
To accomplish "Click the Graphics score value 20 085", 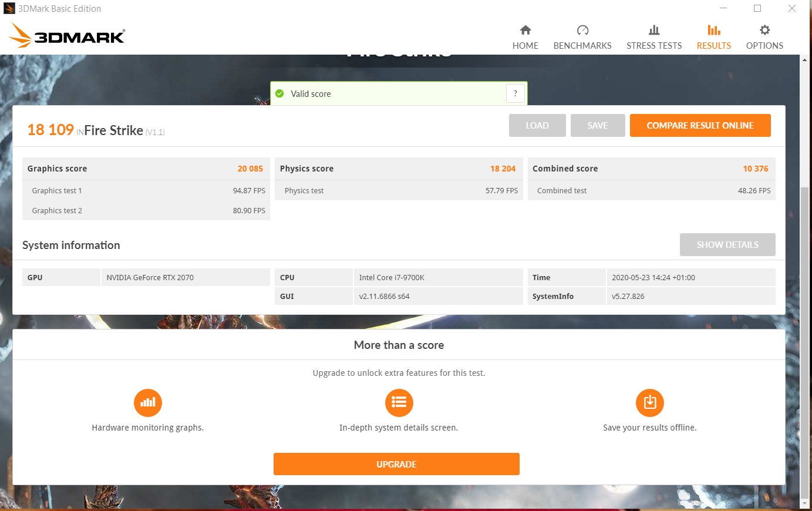I will [x=250, y=169].
